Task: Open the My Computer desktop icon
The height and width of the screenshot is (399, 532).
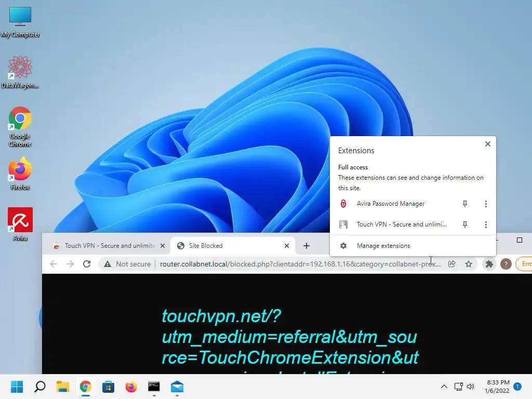Action: pos(20,21)
